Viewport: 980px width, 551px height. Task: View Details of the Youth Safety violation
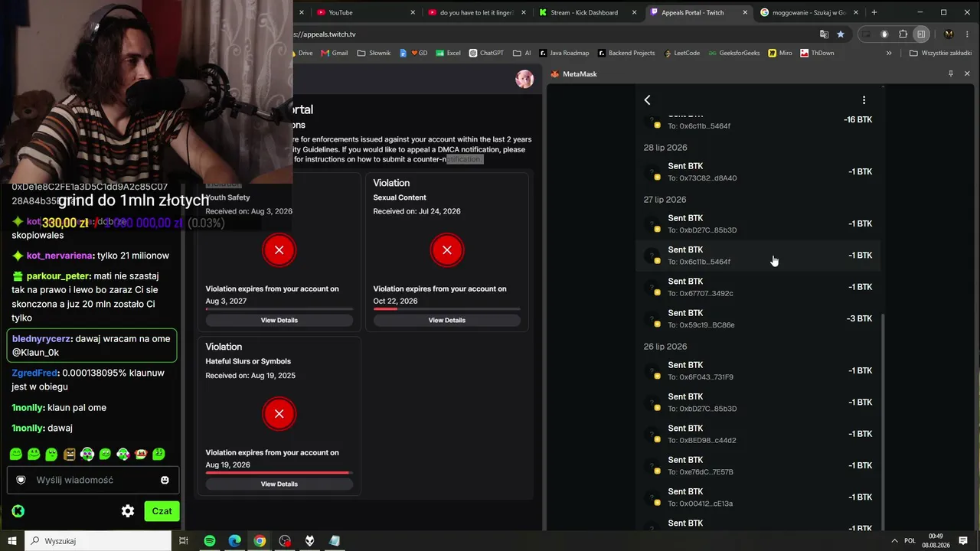click(279, 320)
